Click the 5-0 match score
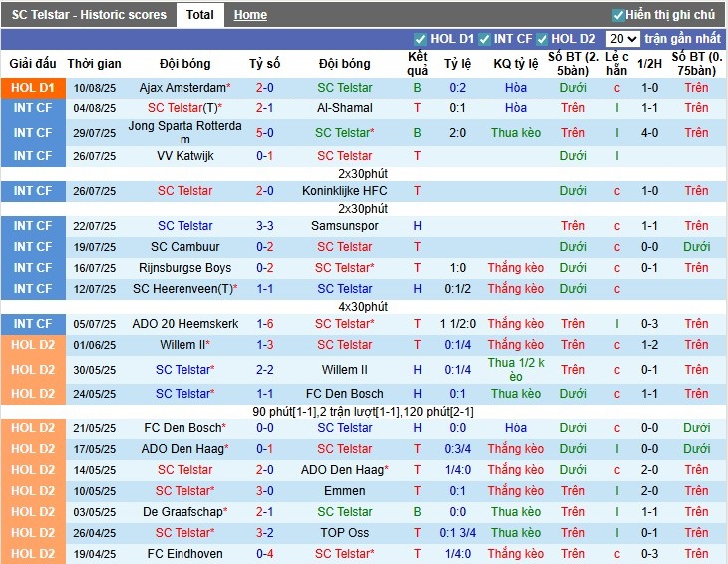 tap(264, 133)
